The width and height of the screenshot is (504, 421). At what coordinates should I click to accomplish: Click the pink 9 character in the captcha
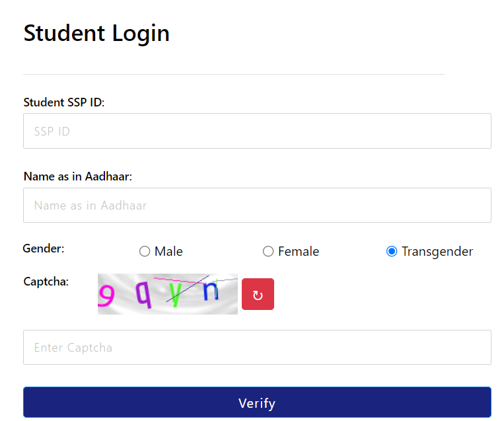106,297
